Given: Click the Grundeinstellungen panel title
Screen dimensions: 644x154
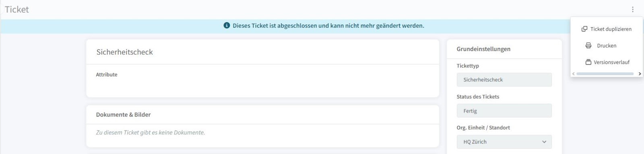Looking at the screenshot, I should coord(483,49).
